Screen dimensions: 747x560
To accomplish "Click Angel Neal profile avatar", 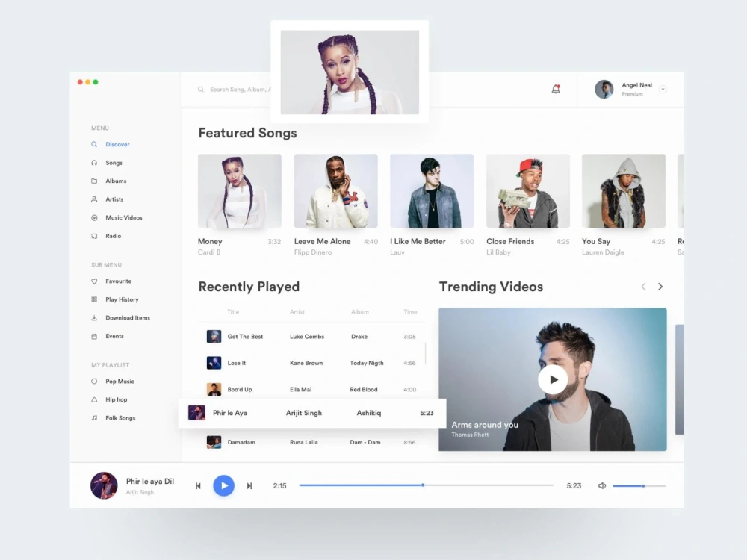I will [x=604, y=89].
